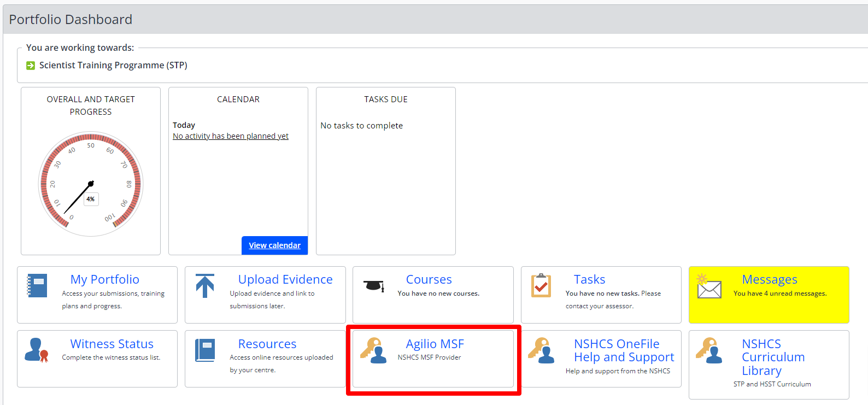Click the My Portfolio notebook icon
Screen dimensions: 868x405
pyautogui.click(x=37, y=285)
